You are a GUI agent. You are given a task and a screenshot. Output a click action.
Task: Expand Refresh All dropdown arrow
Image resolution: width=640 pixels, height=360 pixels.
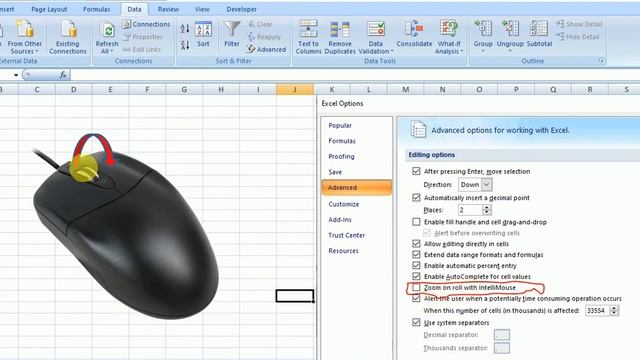click(111, 51)
